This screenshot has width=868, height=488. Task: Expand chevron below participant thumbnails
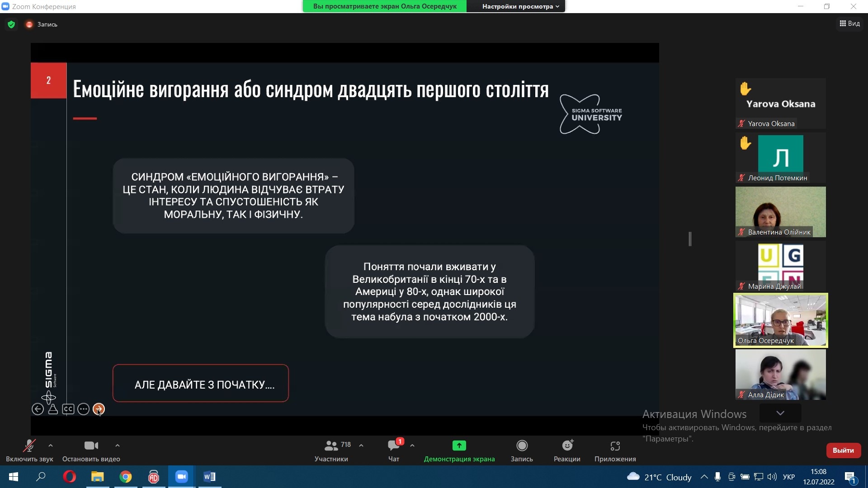pyautogui.click(x=780, y=413)
